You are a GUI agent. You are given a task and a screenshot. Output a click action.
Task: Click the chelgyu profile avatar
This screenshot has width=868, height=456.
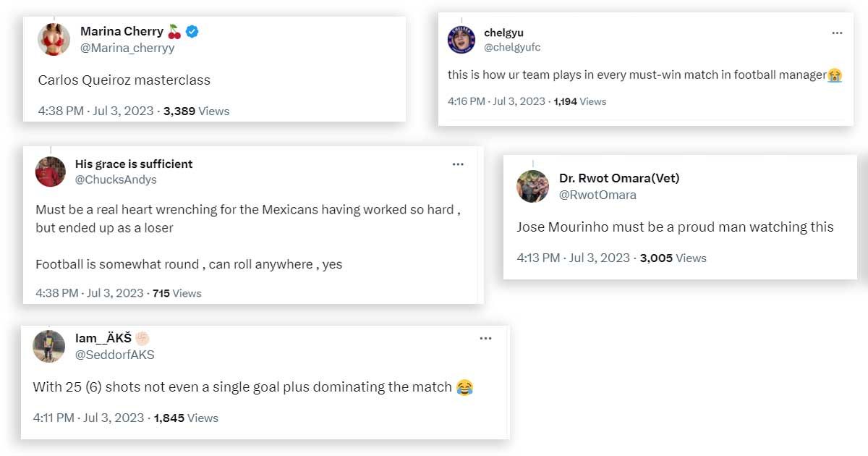click(461, 40)
